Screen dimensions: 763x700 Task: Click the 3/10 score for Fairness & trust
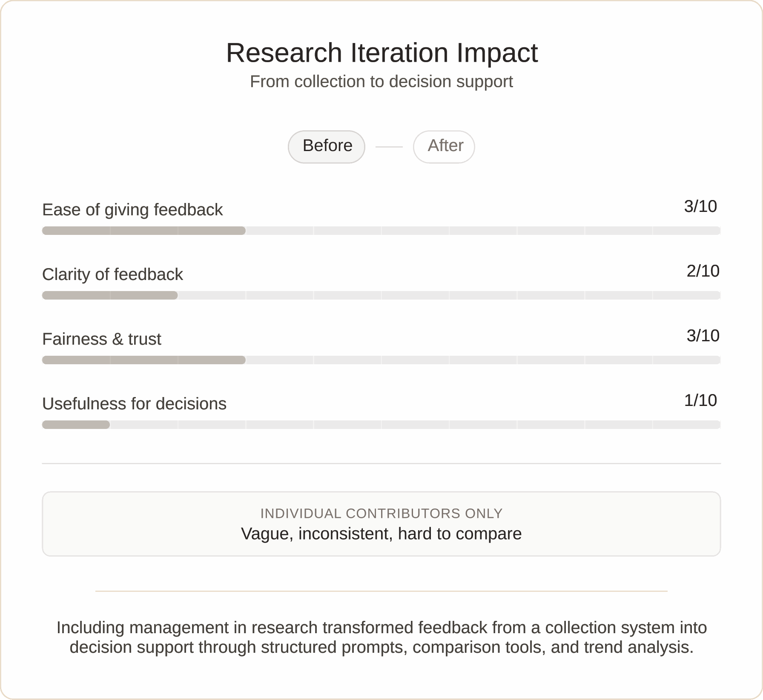(x=703, y=336)
